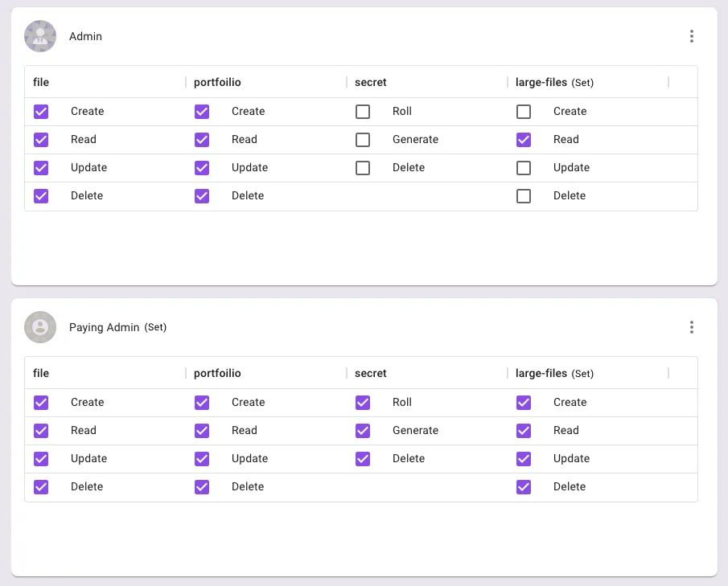
Task: Select the Admin role name
Action: 85,36
